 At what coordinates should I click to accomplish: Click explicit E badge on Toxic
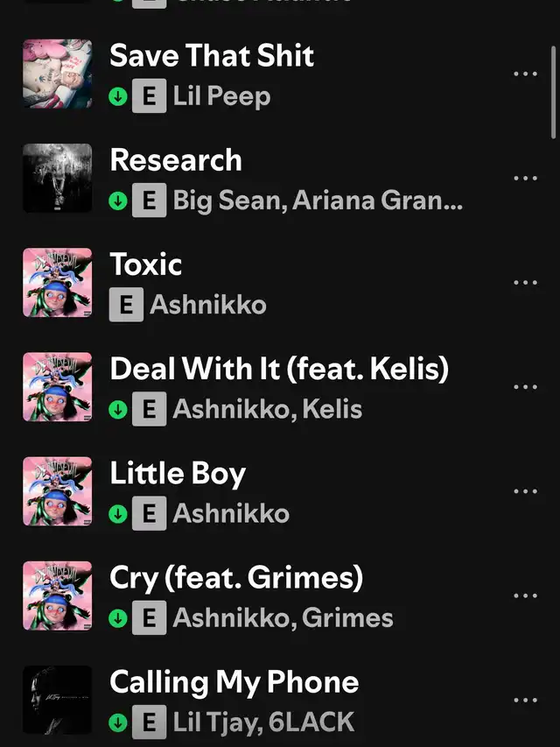126,305
